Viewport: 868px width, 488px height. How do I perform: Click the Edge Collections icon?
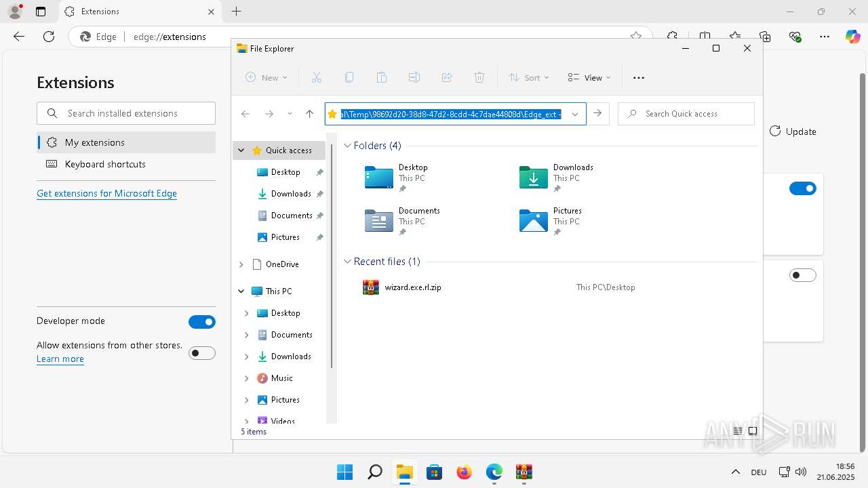765,37
